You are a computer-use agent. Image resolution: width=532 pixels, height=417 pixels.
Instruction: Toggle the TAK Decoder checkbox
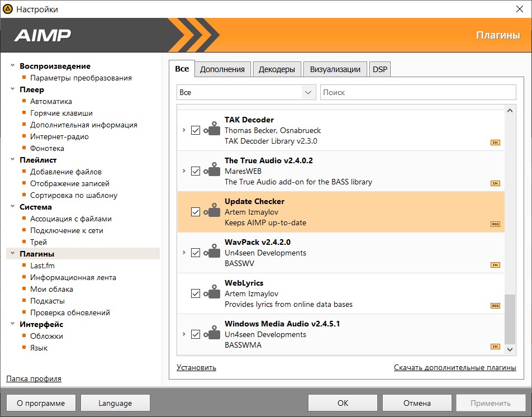pos(196,130)
